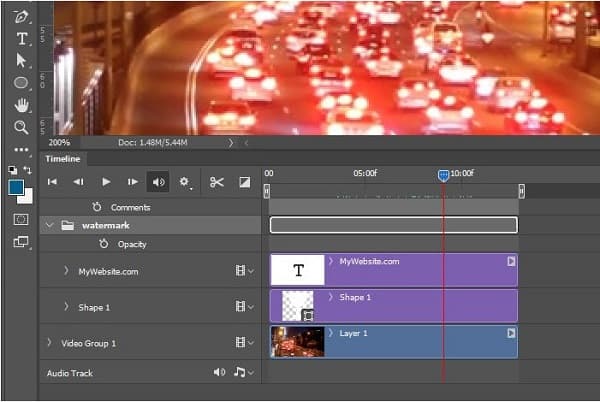Switch to the Timeline tab

click(63, 159)
